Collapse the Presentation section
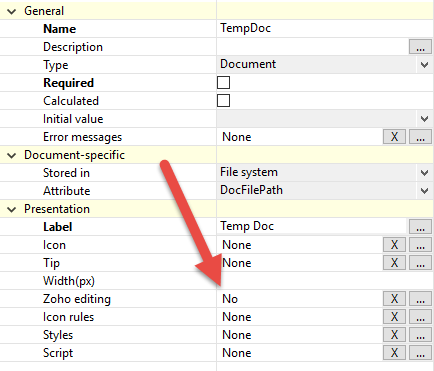This screenshot has width=434, height=371. [12, 210]
